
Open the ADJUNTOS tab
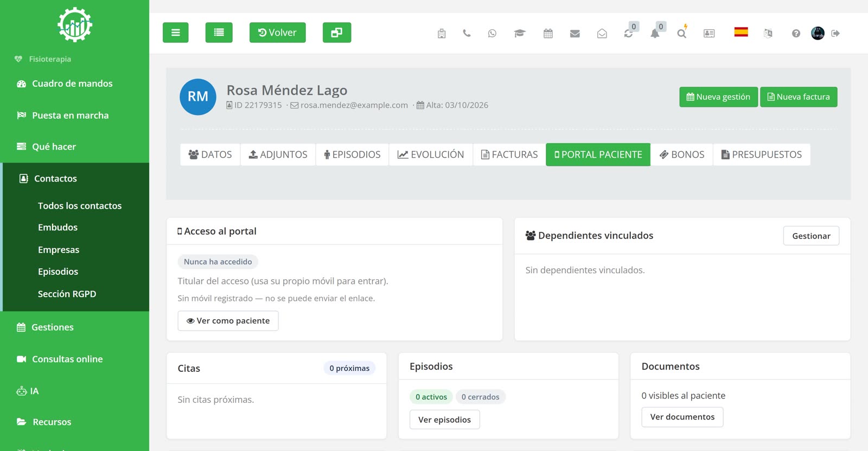[x=278, y=154]
